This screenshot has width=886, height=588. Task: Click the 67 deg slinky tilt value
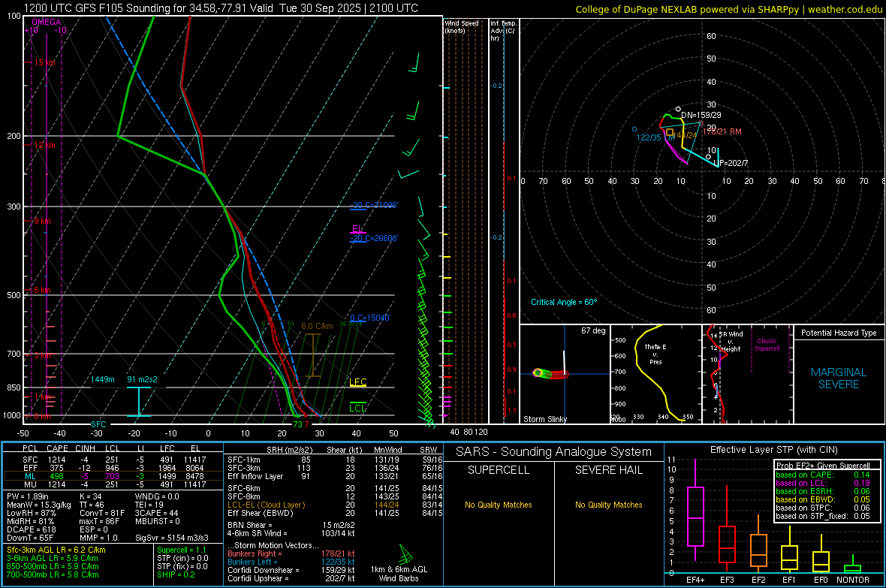[x=593, y=330]
